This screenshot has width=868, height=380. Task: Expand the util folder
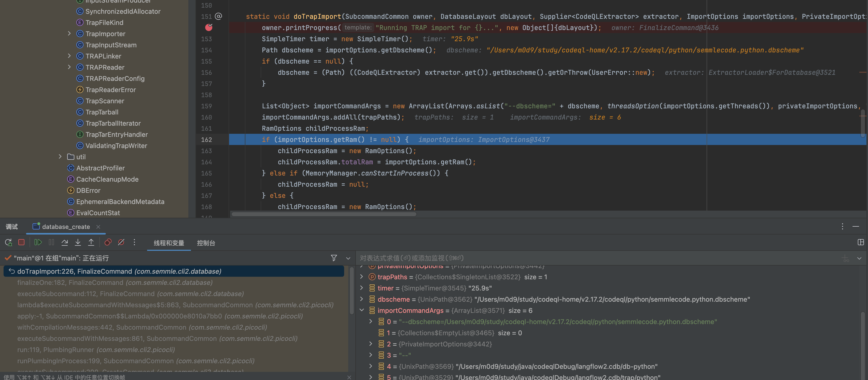pyautogui.click(x=60, y=156)
